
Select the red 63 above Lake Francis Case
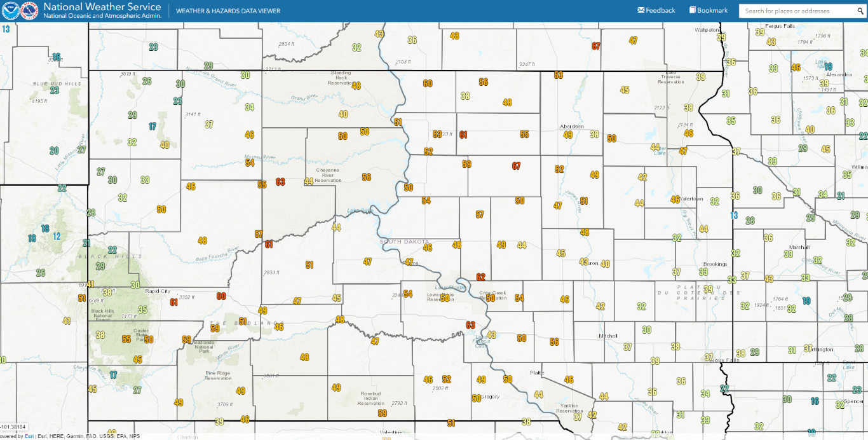coord(471,325)
